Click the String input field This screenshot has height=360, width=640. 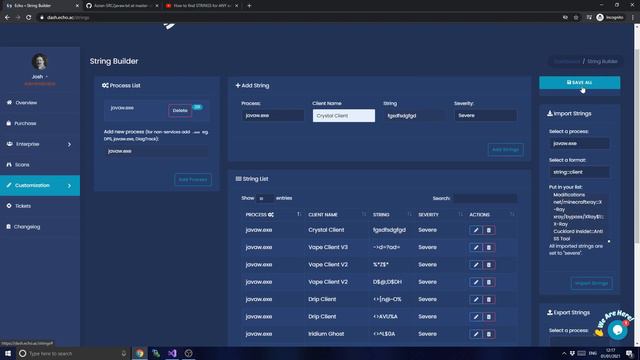(x=414, y=116)
